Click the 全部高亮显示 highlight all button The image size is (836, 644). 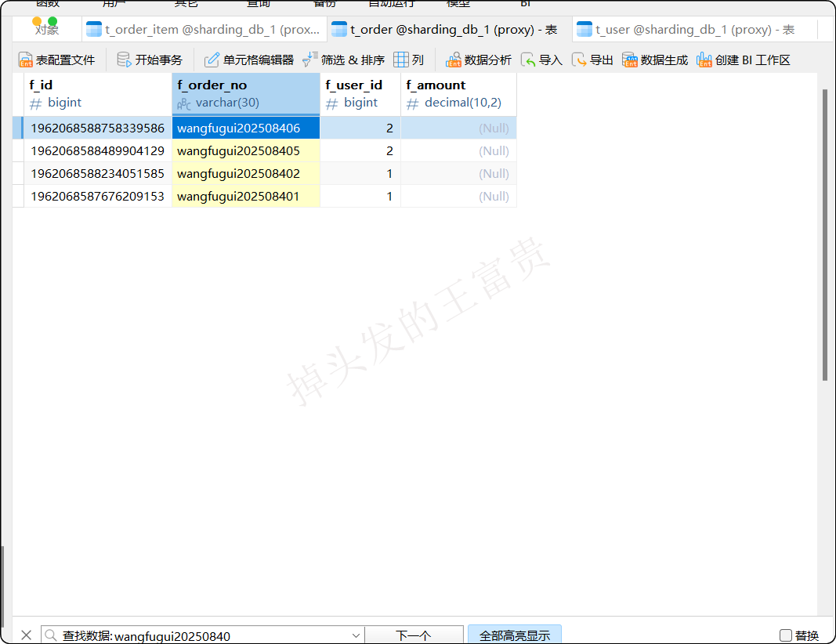(515, 635)
